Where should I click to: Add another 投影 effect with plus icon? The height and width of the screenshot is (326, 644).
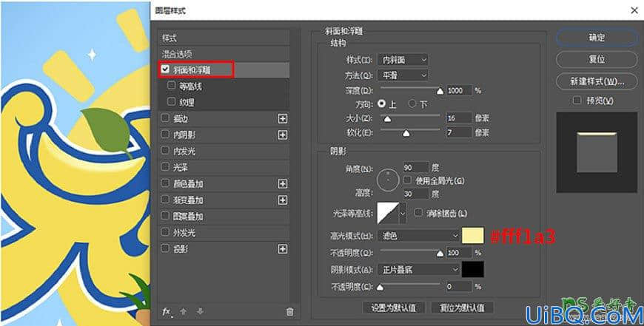point(283,249)
